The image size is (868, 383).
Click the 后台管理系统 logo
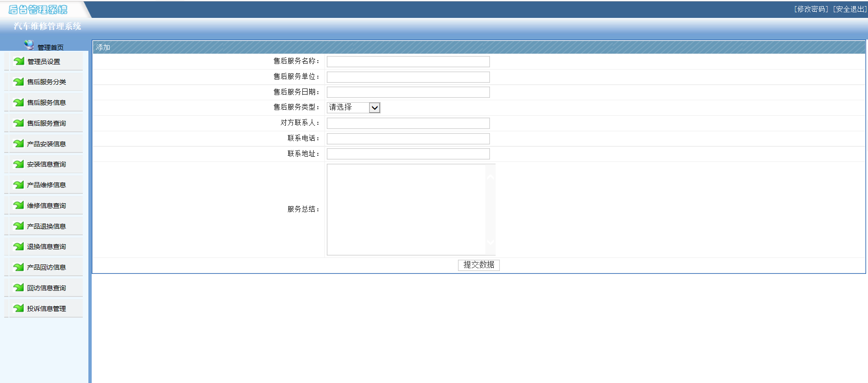38,9
